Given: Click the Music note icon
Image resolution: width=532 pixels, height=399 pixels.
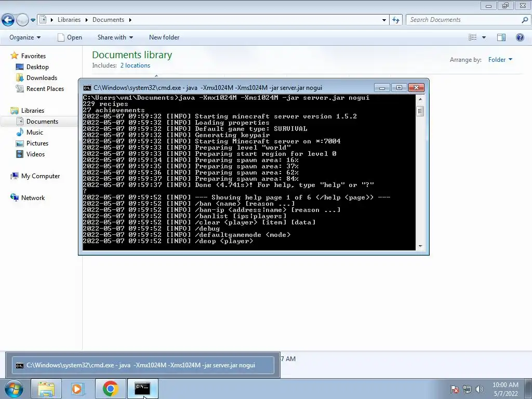Looking at the screenshot, I should 20,132.
